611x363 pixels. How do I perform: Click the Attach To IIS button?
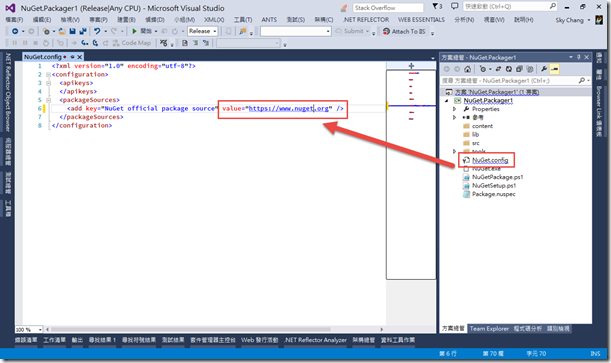pos(404,32)
